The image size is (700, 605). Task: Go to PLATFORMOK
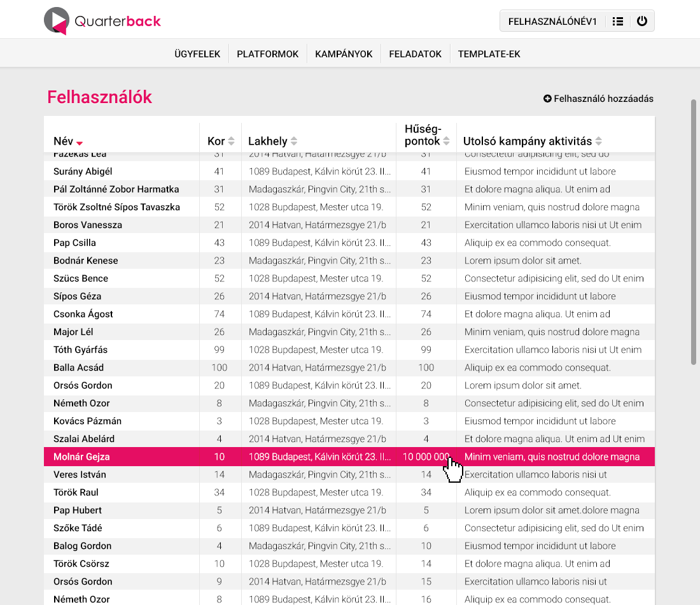[268, 54]
